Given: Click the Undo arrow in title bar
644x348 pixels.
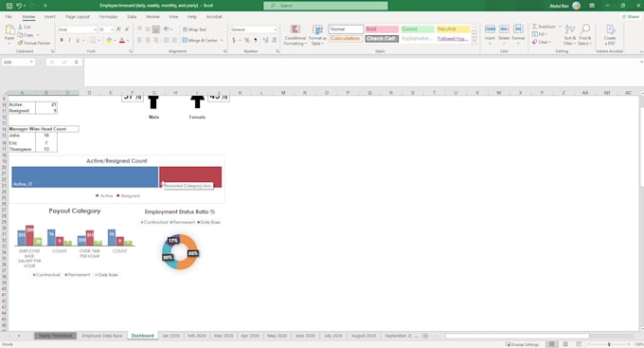Looking at the screenshot, I should point(19,6).
